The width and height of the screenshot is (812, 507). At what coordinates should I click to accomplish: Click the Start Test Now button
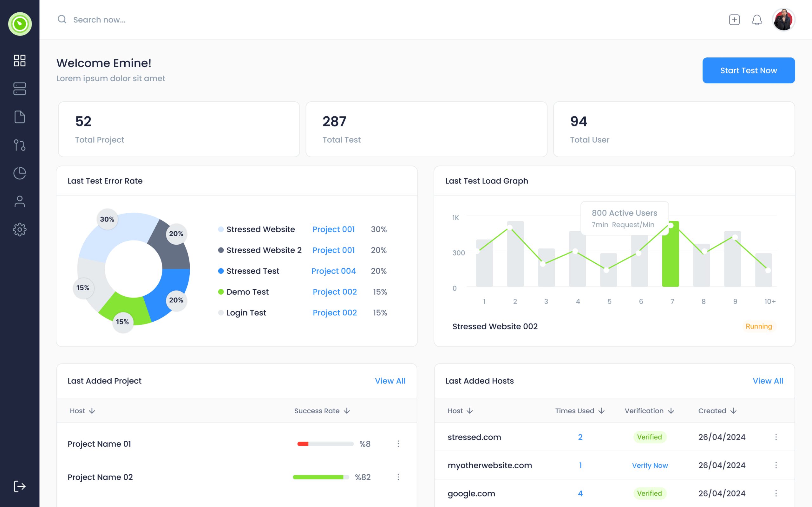coord(748,70)
